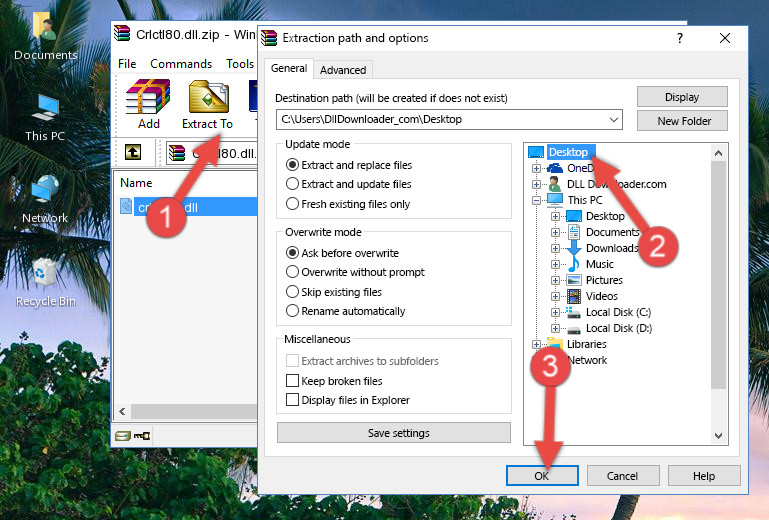
Task: Click the Save settings button
Action: click(394, 433)
